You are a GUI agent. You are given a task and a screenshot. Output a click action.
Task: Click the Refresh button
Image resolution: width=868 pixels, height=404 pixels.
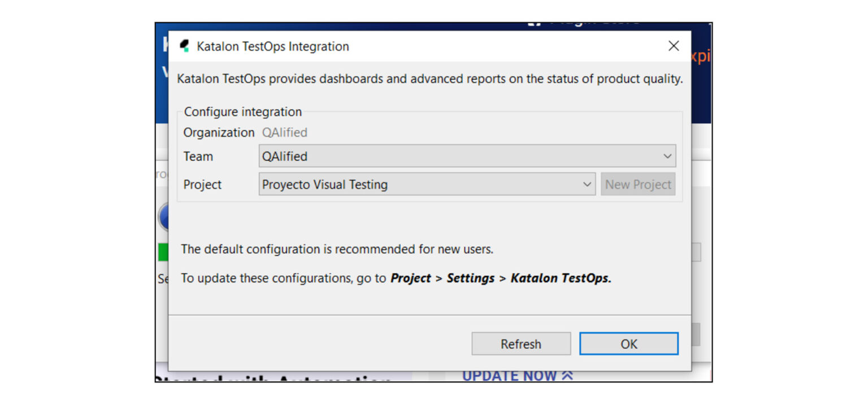coord(520,344)
